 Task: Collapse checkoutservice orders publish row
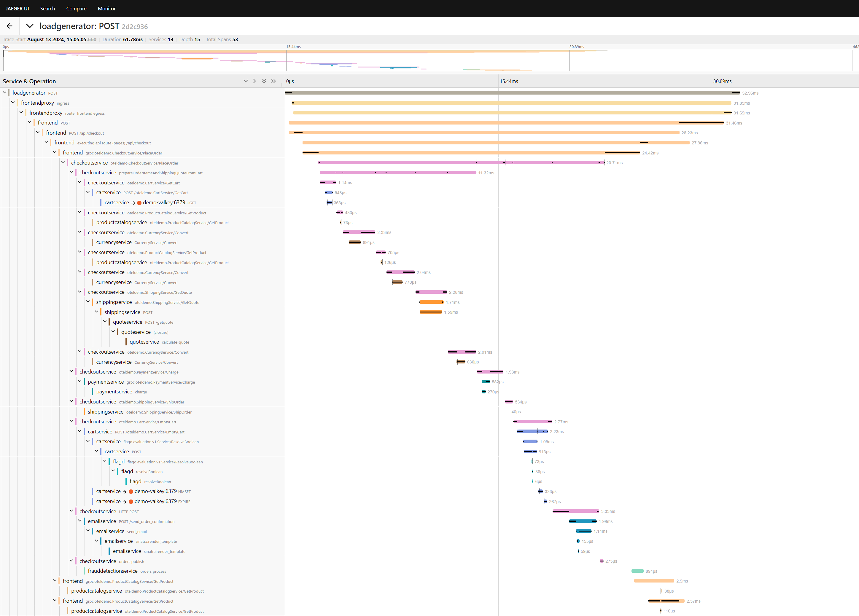point(71,561)
